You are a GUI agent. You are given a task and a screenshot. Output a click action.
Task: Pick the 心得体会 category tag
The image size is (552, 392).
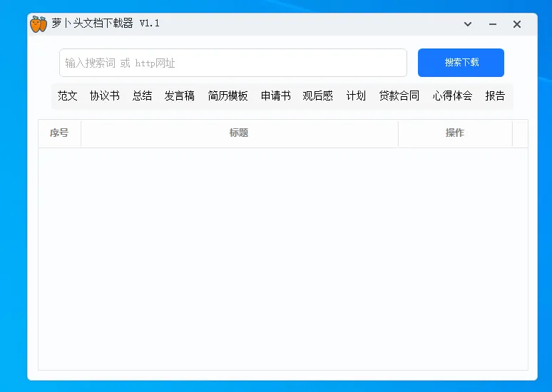(x=452, y=96)
